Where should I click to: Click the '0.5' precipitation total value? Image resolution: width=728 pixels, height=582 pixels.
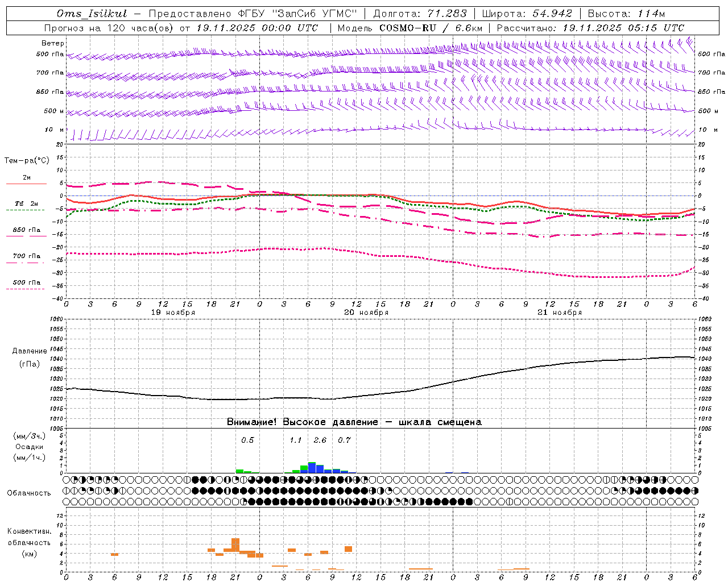(x=247, y=440)
